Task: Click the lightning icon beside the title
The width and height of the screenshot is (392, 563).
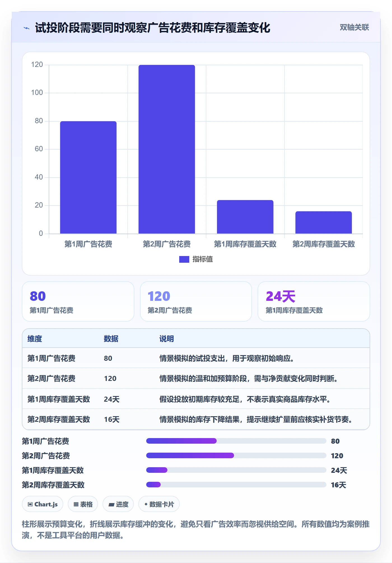Action: [x=27, y=28]
